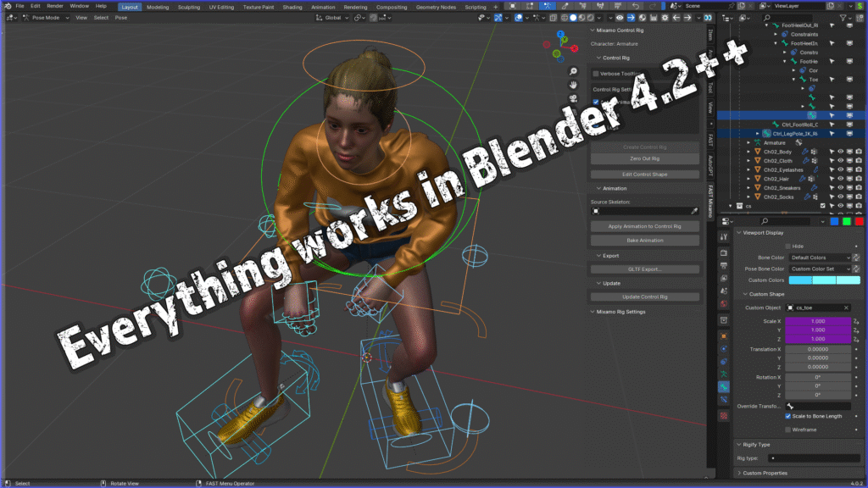The width and height of the screenshot is (868, 488).
Task: Click Apply Animation to Control Rig
Action: (645, 226)
